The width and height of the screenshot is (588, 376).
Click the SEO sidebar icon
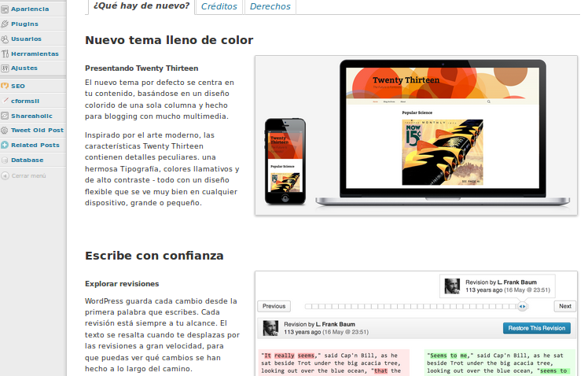[5, 86]
